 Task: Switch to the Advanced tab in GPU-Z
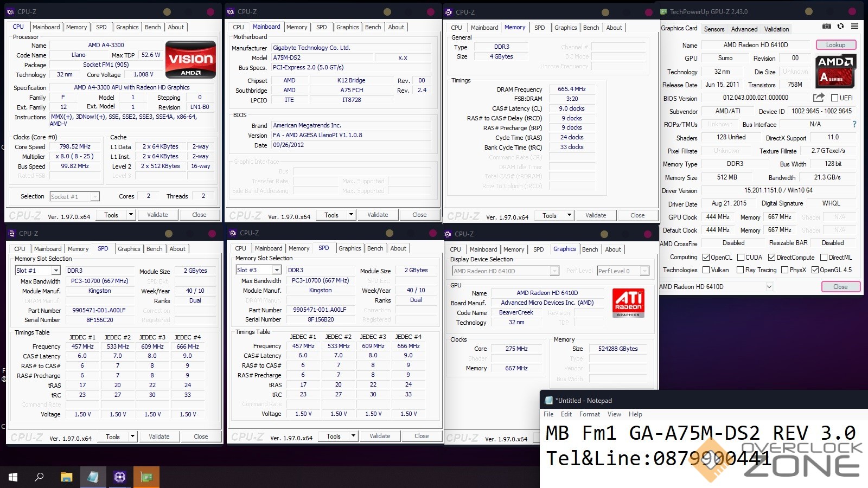point(744,29)
